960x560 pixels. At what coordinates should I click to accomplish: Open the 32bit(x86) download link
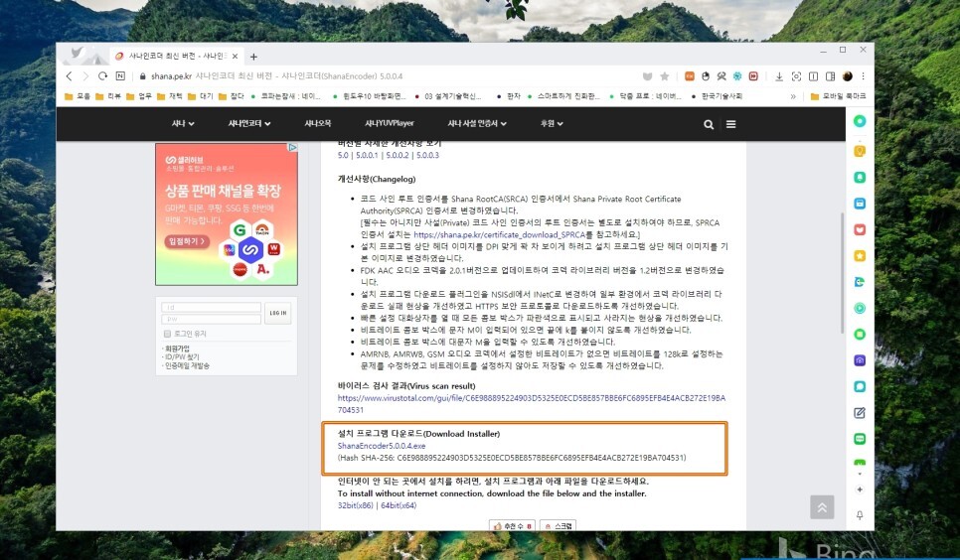point(355,505)
